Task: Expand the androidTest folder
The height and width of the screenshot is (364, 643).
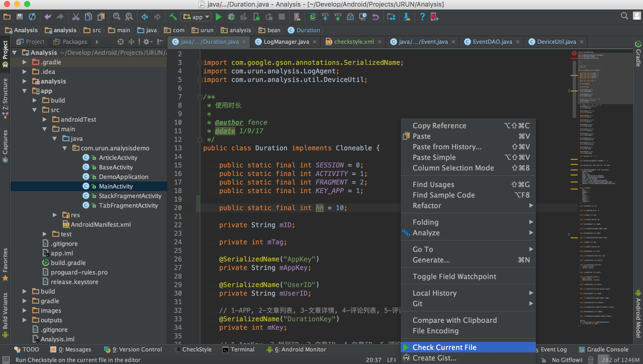Action: click(44, 119)
